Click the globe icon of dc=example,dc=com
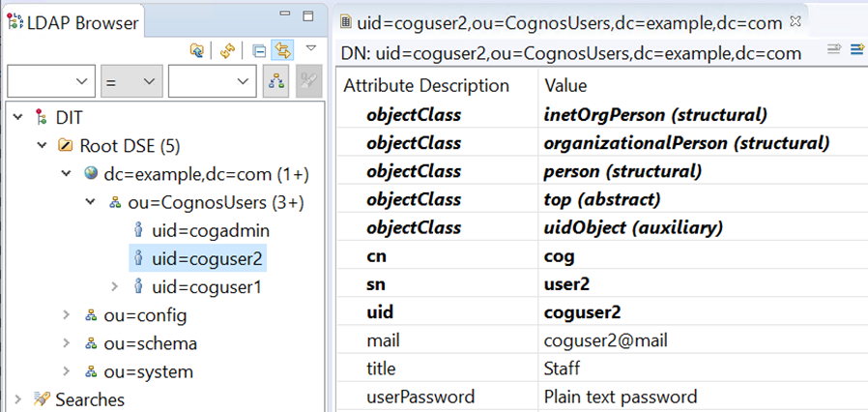This screenshot has height=412, width=868. coord(91,173)
